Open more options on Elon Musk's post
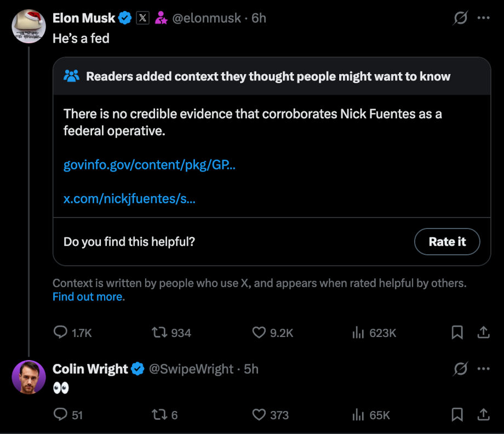504x434 pixels. pos(483,18)
